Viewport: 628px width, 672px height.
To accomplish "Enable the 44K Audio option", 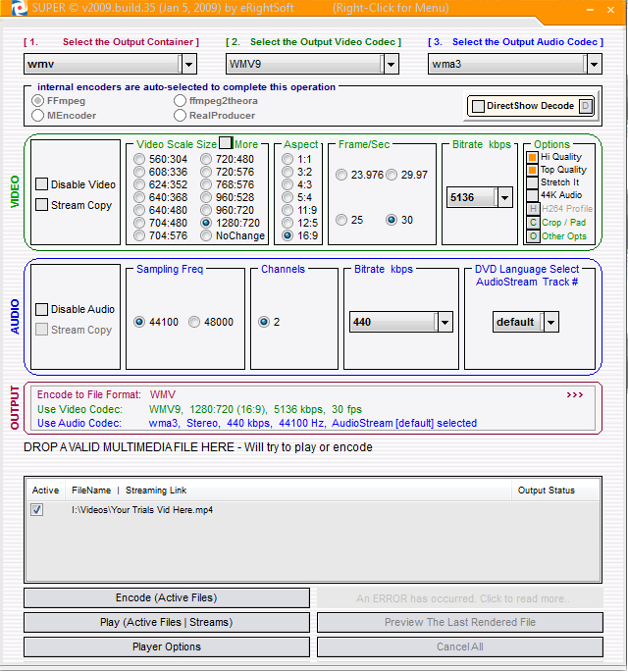I will point(532,195).
